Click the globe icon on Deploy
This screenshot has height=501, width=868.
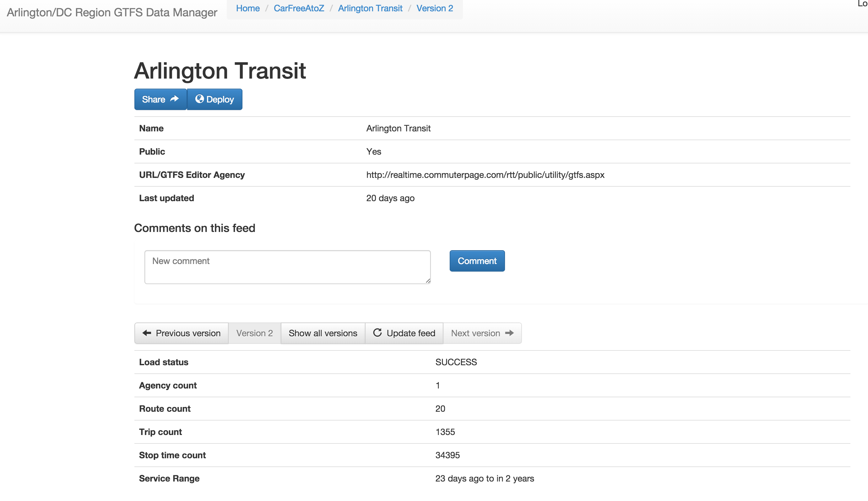[199, 99]
